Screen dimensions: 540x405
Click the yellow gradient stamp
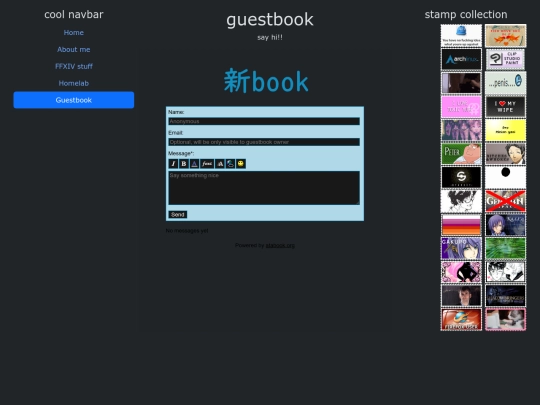pyautogui.click(x=505, y=130)
